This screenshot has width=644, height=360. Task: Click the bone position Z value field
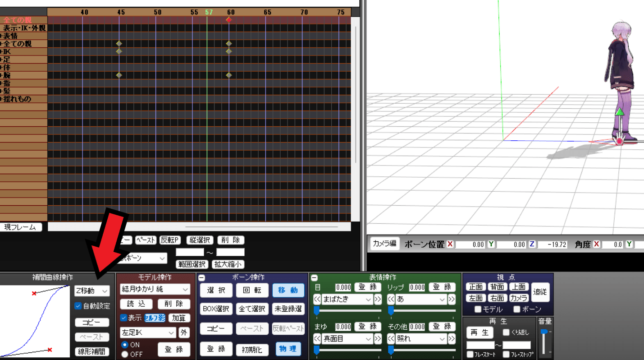pos(552,245)
